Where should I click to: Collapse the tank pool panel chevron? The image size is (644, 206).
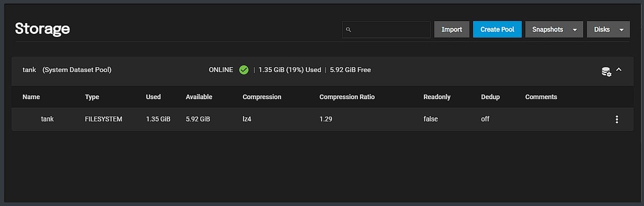pos(619,70)
